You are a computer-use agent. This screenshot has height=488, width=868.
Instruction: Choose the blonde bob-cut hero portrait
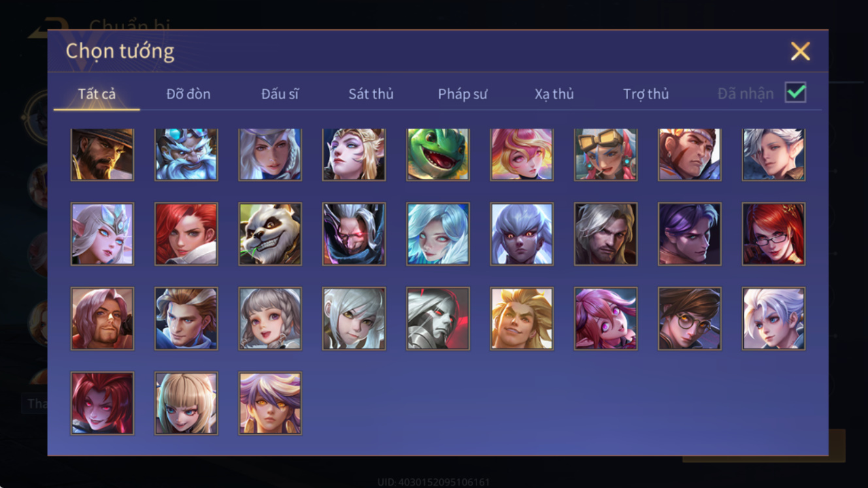[x=186, y=404]
